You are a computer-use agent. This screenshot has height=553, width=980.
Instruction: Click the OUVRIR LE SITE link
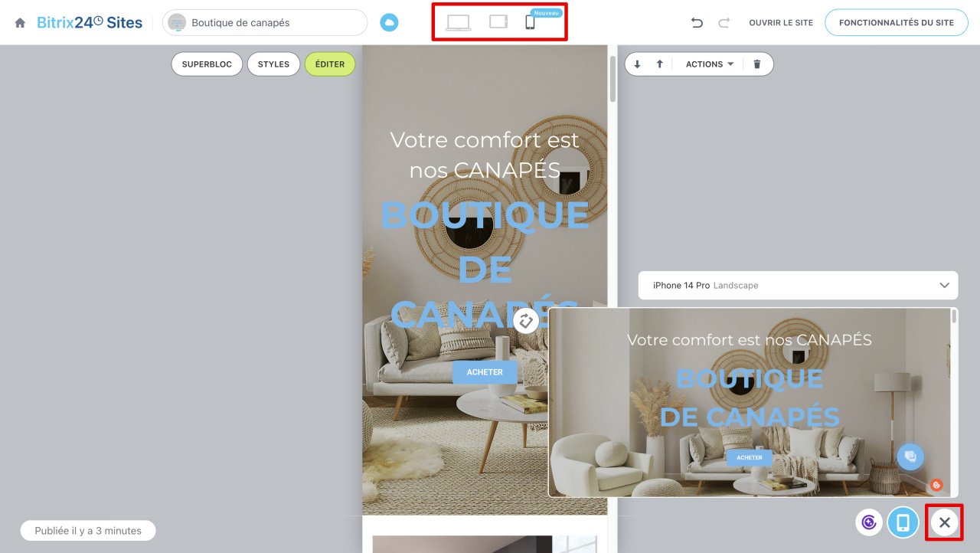point(781,23)
